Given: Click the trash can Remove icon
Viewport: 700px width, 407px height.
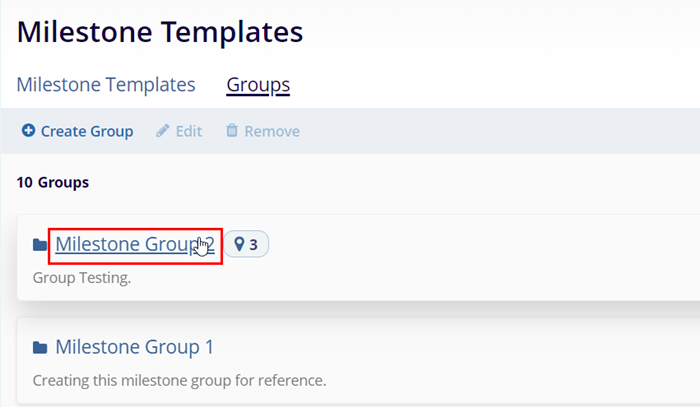Looking at the screenshot, I should [x=232, y=131].
